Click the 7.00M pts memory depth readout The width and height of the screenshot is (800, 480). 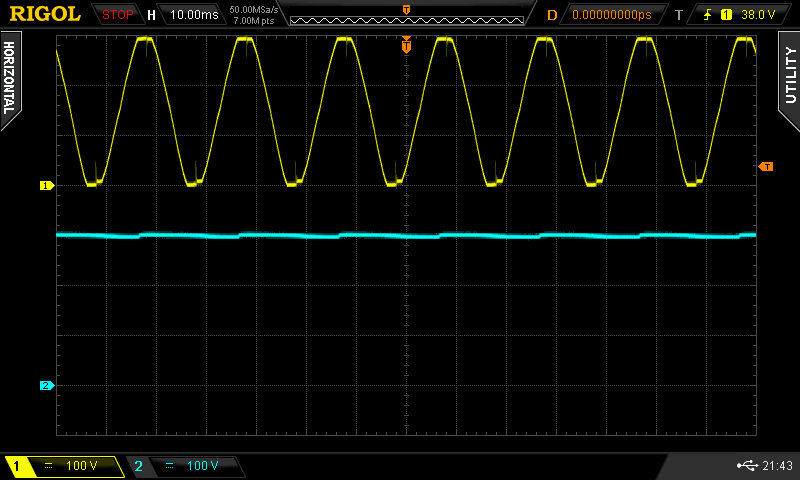point(254,21)
